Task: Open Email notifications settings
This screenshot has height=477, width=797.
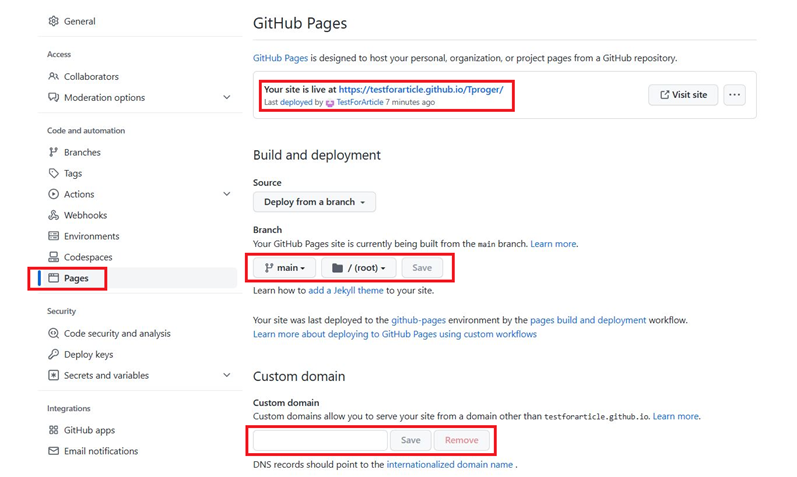Action: (101, 451)
